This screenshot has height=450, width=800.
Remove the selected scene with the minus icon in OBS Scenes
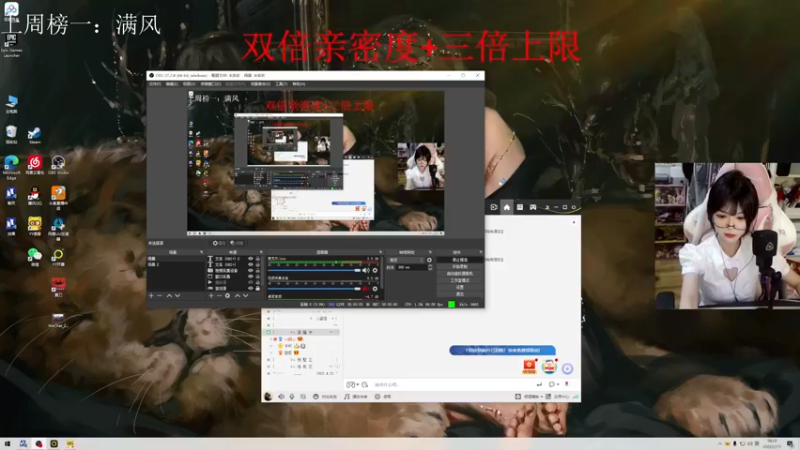(159, 295)
